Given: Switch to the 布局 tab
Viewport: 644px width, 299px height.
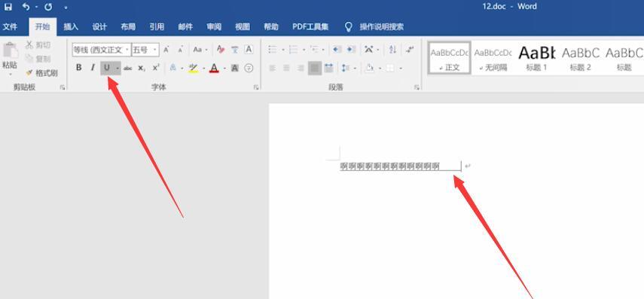Looking at the screenshot, I should coord(128,27).
